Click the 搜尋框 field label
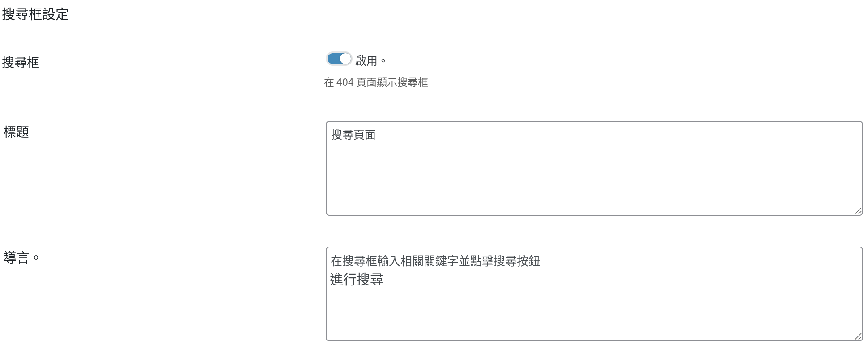Screen dimensions: 868x349 (21, 62)
